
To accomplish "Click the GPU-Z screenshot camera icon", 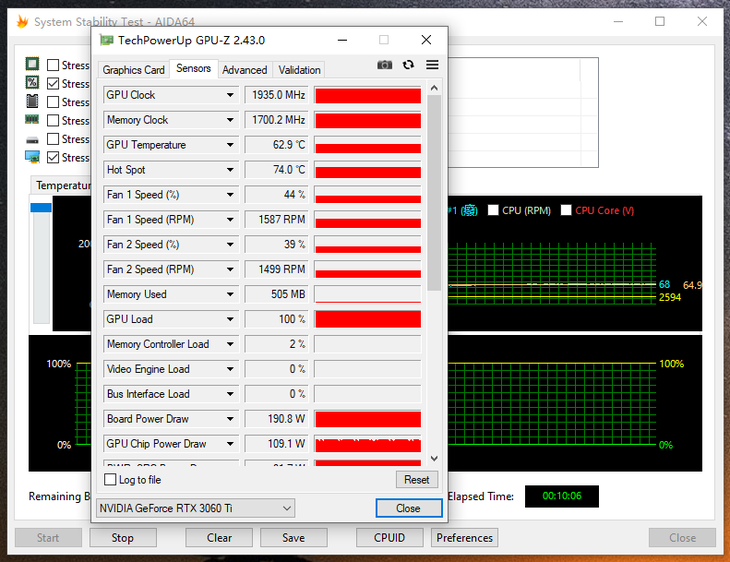I will coord(384,65).
